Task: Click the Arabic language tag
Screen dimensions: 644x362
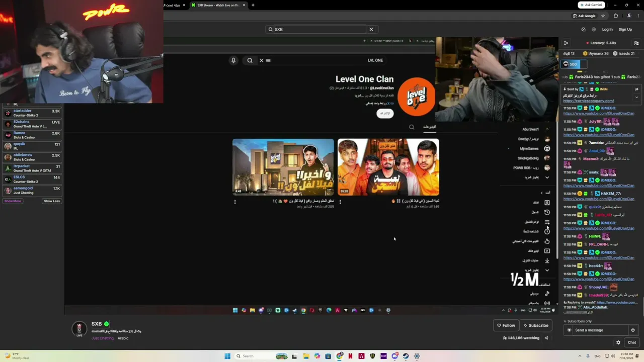Action: point(123,338)
